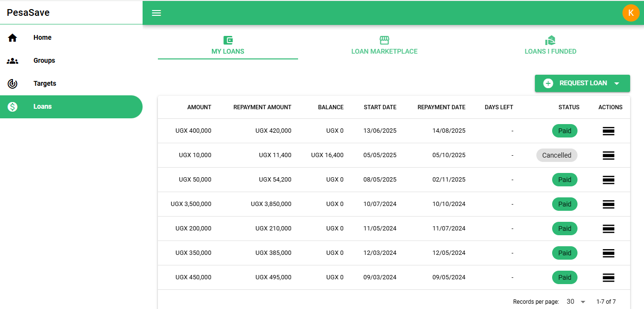Screen dimensions: 644x309
Task: Switch to the Loan Marketplace tab
Action: click(384, 46)
